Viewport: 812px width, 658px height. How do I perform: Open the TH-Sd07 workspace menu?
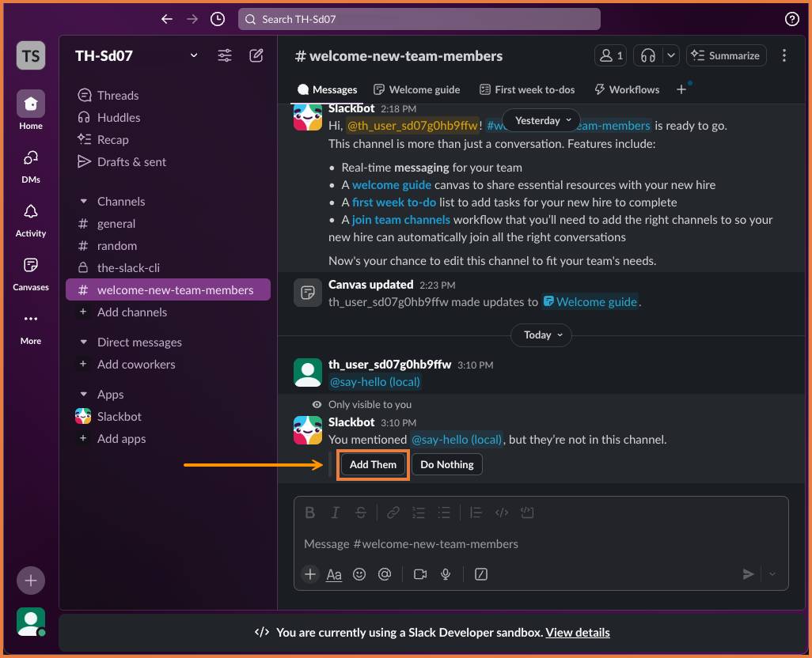click(x=136, y=56)
